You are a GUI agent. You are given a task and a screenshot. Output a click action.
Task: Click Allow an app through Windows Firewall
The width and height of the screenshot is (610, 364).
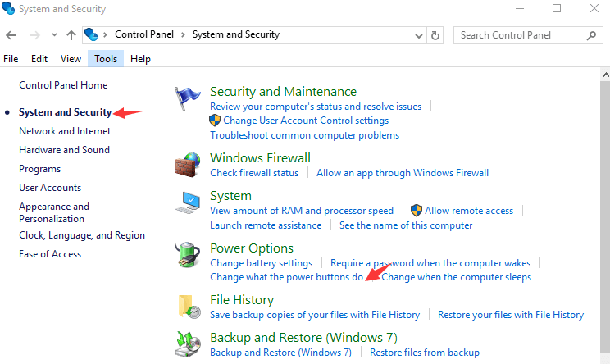(403, 173)
